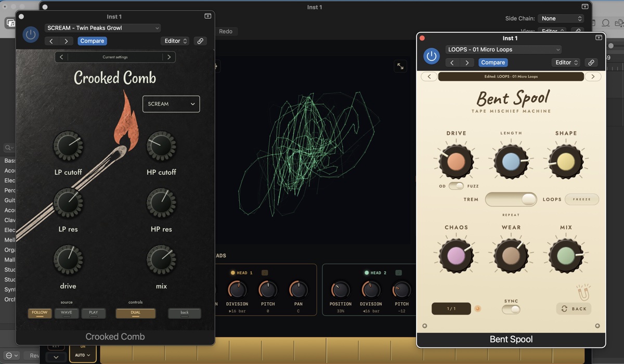Load previous preset in Crooked Comb header

51,41
